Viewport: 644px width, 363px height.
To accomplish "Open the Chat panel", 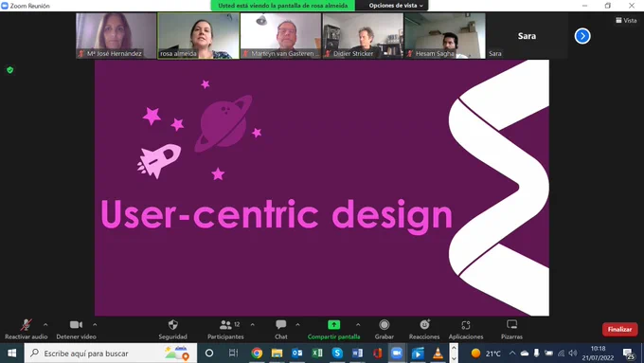I will tap(281, 329).
